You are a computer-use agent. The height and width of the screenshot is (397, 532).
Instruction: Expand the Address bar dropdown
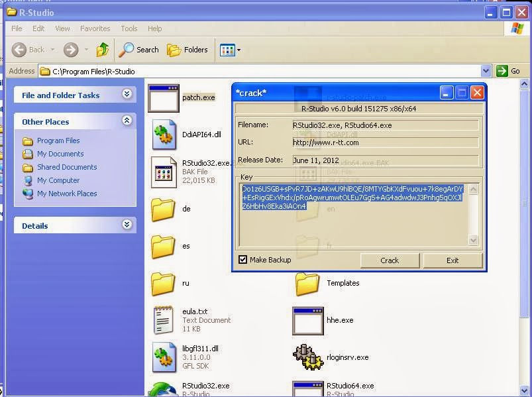click(x=486, y=71)
